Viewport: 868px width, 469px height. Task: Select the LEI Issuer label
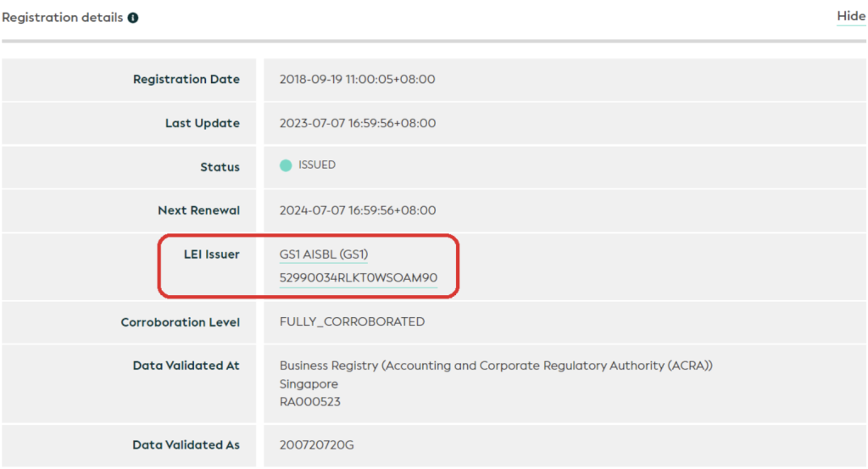click(211, 254)
